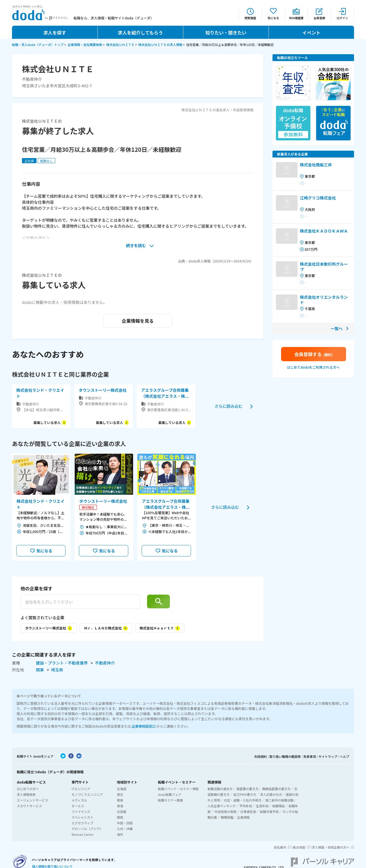Open 株式会社オリエンタルランド link
This screenshot has height=868, width=366.
(324, 300)
